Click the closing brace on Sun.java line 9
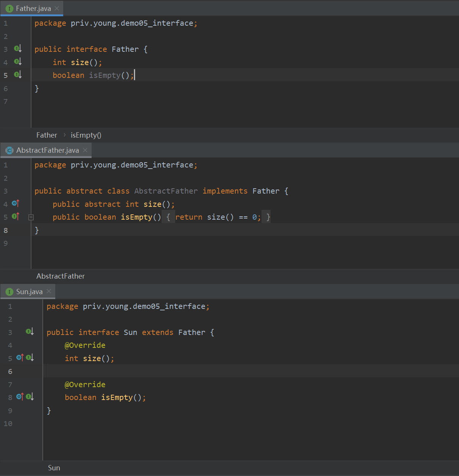Viewport: 459px width, 476px height. tap(49, 411)
